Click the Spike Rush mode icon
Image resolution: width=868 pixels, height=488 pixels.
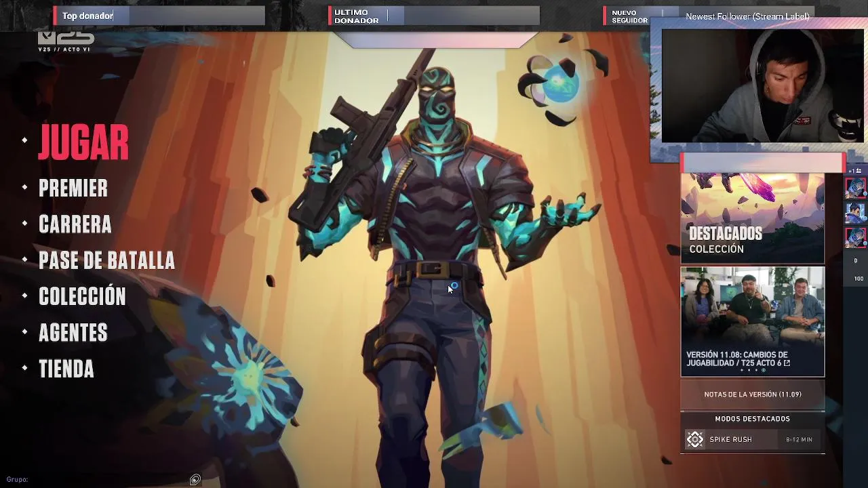tap(694, 439)
